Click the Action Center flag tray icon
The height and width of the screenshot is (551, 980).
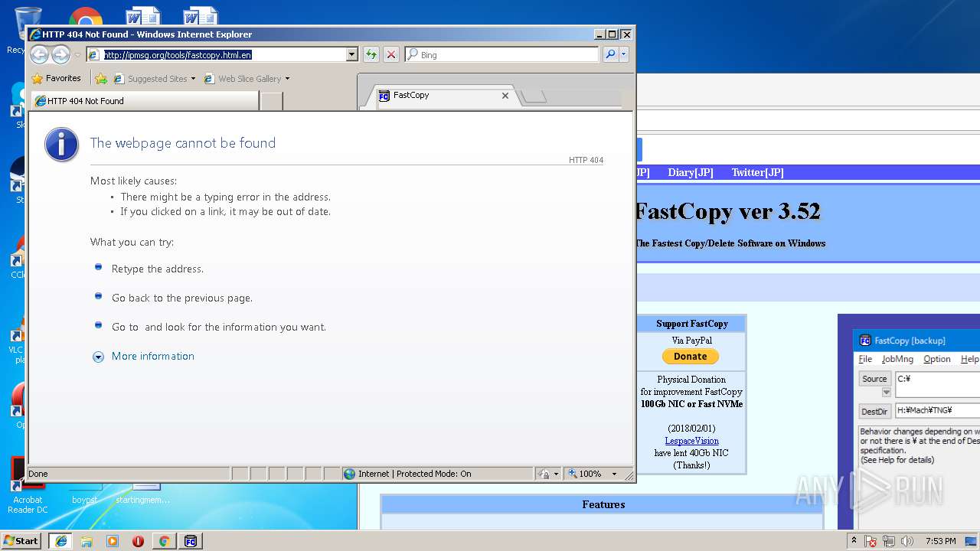pyautogui.click(x=871, y=541)
